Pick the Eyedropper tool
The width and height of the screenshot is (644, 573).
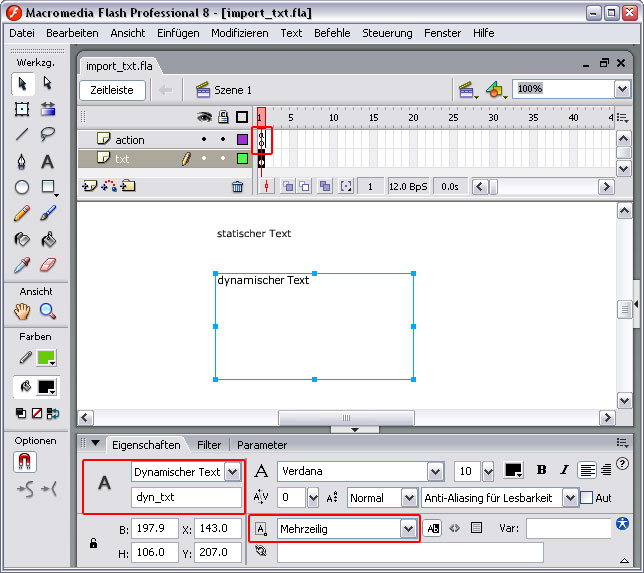[22, 265]
